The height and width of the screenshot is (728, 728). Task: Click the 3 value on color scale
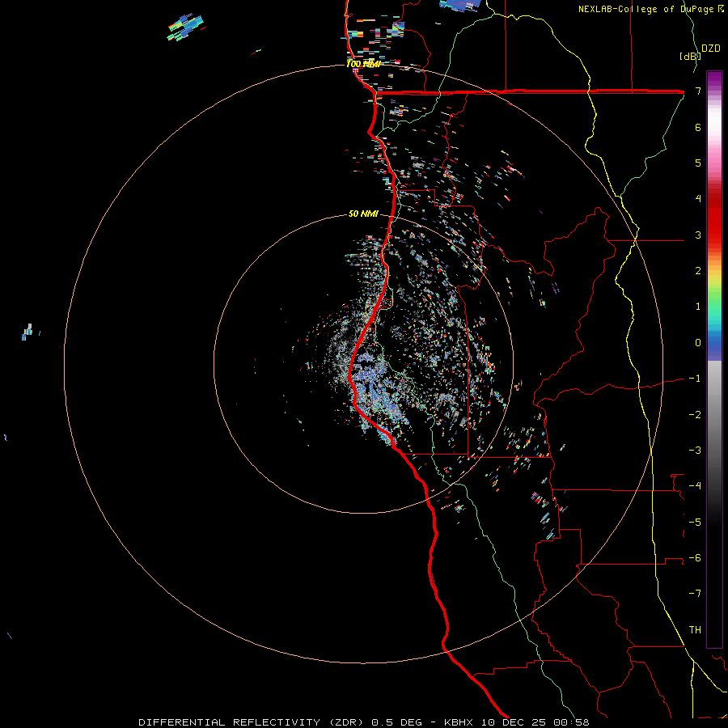pyautogui.click(x=698, y=235)
